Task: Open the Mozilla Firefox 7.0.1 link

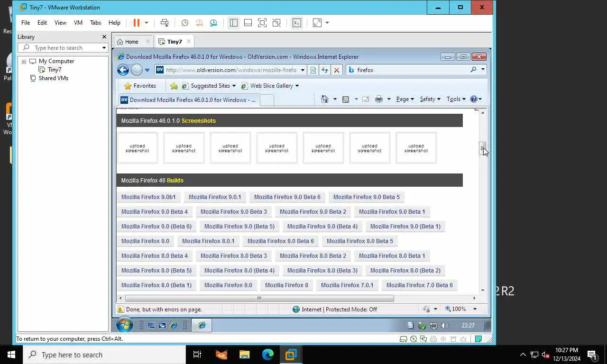Action: 347,285
